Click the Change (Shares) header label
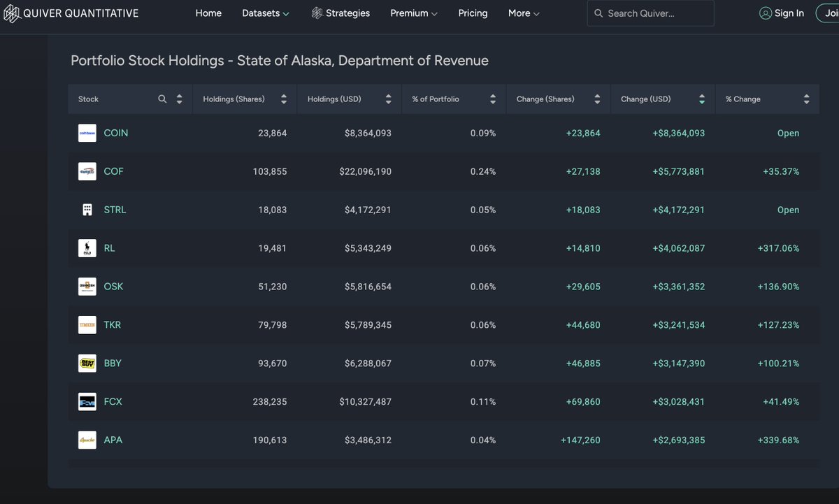This screenshot has height=504, width=839. coord(545,99)
